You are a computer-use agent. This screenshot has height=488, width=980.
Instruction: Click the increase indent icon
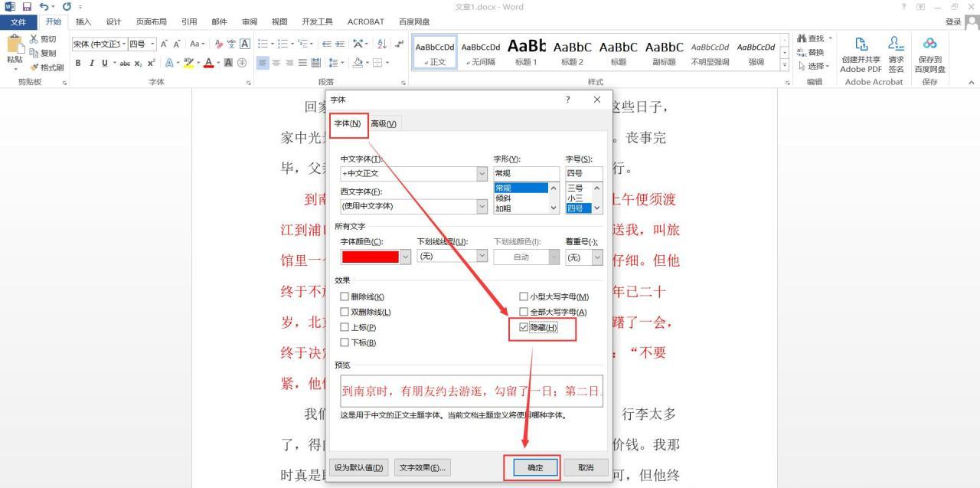click(x=340, y=44)
